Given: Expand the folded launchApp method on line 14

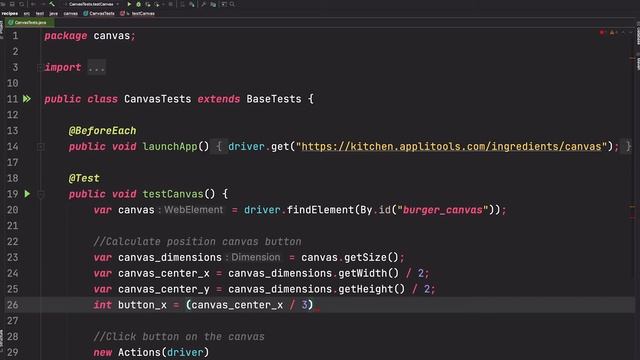Looking at the screenshot, I should point(40,147).
